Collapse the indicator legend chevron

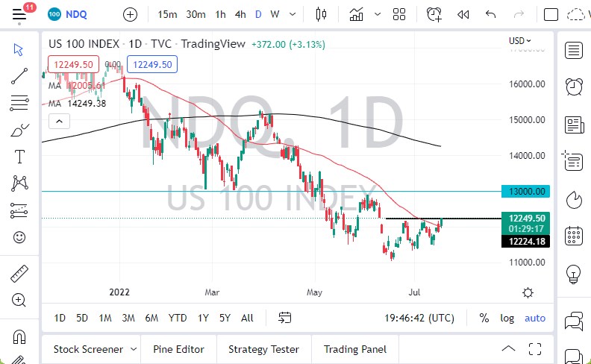[56, 122]
